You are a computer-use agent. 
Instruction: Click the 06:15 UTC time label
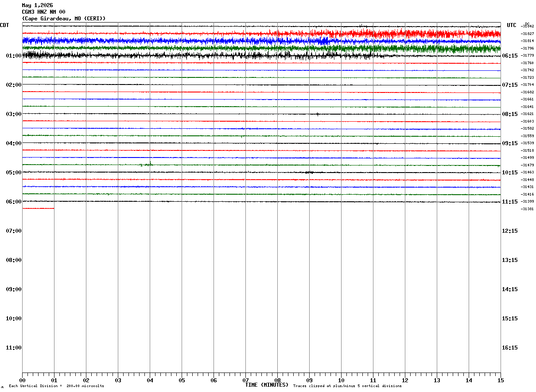click(510, 56)
